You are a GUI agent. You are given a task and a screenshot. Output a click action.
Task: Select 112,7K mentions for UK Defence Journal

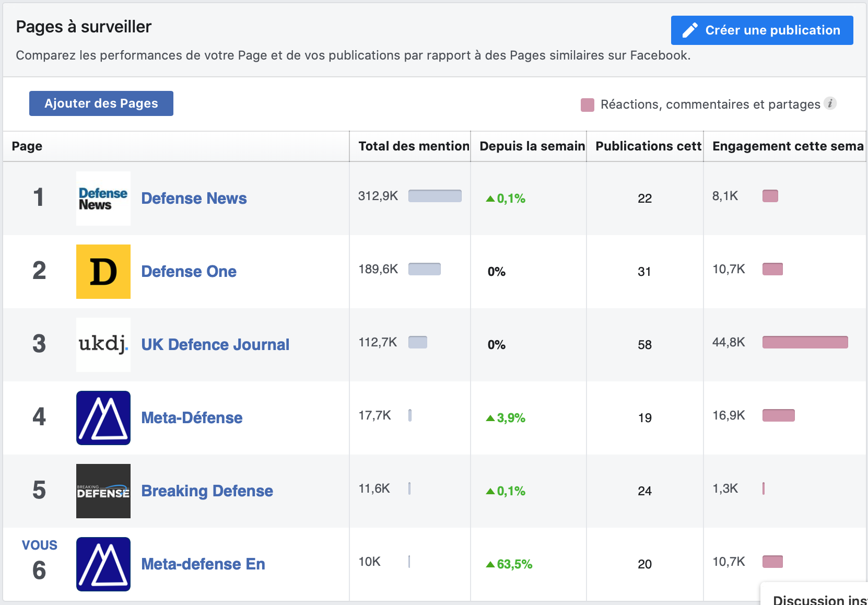coord(378,342)
